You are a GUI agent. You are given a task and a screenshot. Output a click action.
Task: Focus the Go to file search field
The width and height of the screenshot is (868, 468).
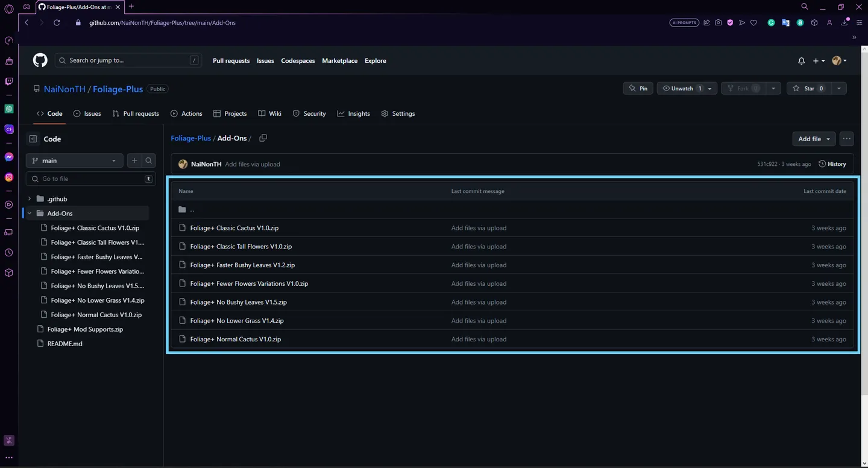90,179
